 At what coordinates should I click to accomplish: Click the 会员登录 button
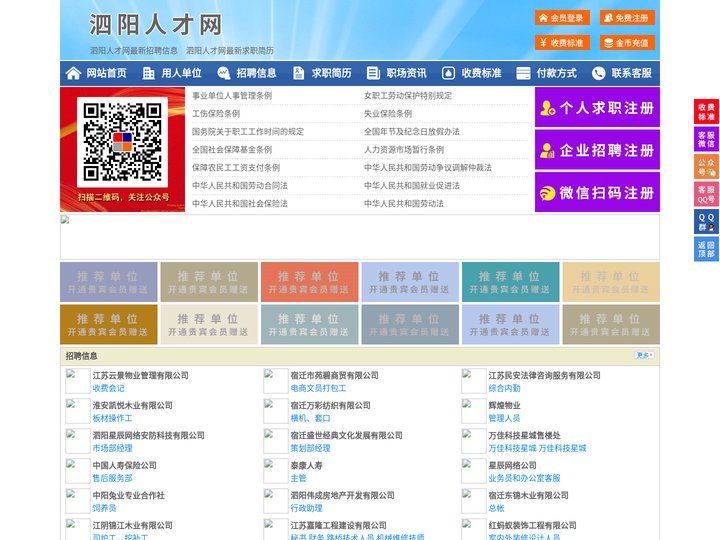[x=562, y=18]
